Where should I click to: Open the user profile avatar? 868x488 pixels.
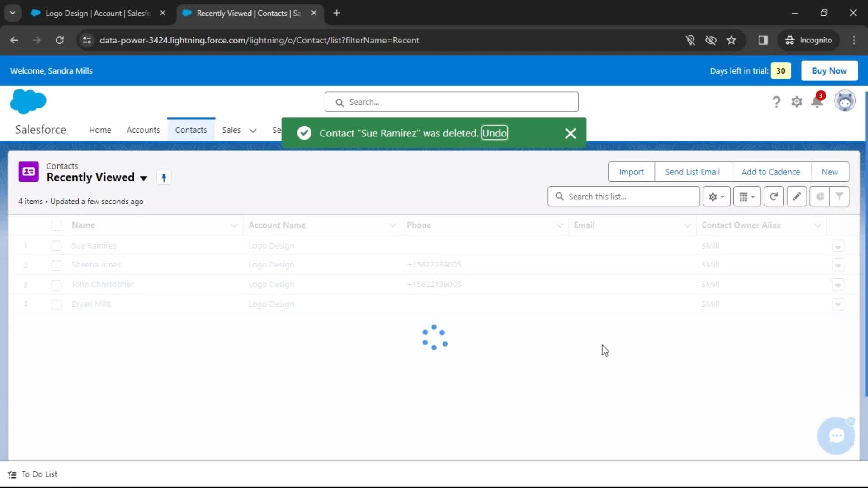[x=845, y=101]
